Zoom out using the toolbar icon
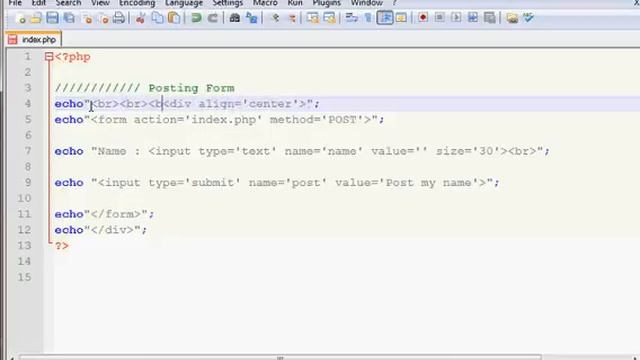The height and width of the screenshot is (360, 640). (x=292, y=18)
